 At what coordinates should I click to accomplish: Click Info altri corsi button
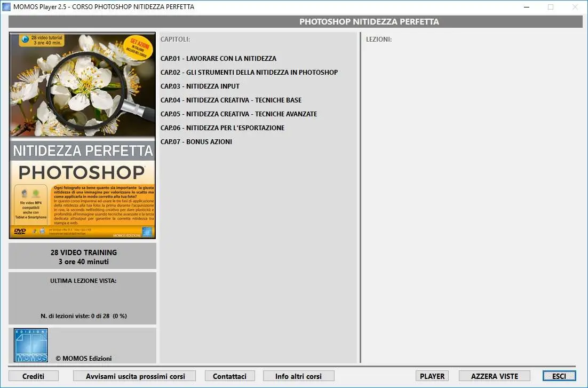point(298,376)
